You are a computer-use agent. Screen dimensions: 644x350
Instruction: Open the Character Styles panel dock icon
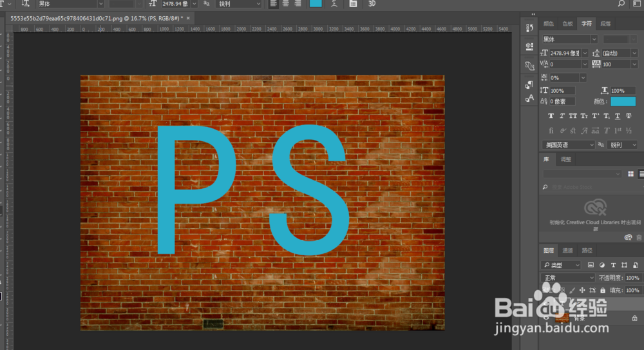[529, 98]
